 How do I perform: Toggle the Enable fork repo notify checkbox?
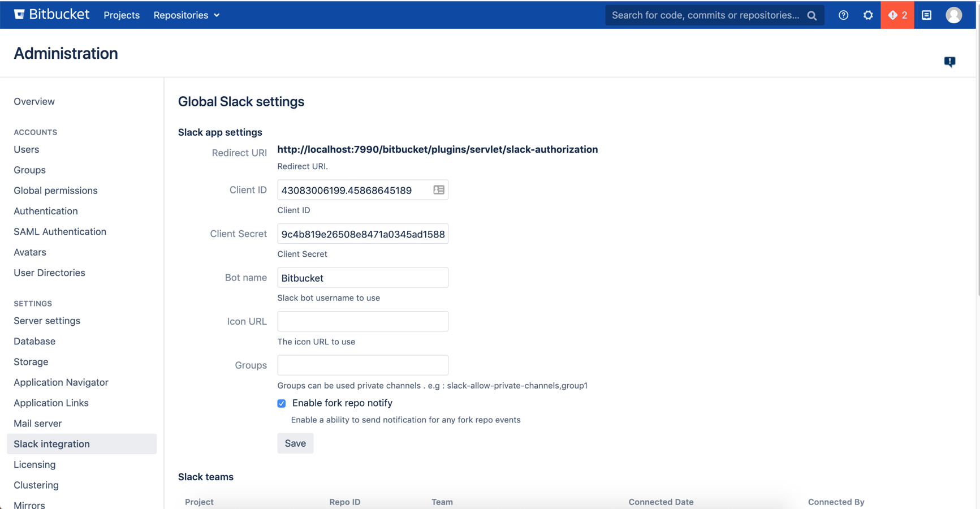pyautogui.click(x=282, y=403)
